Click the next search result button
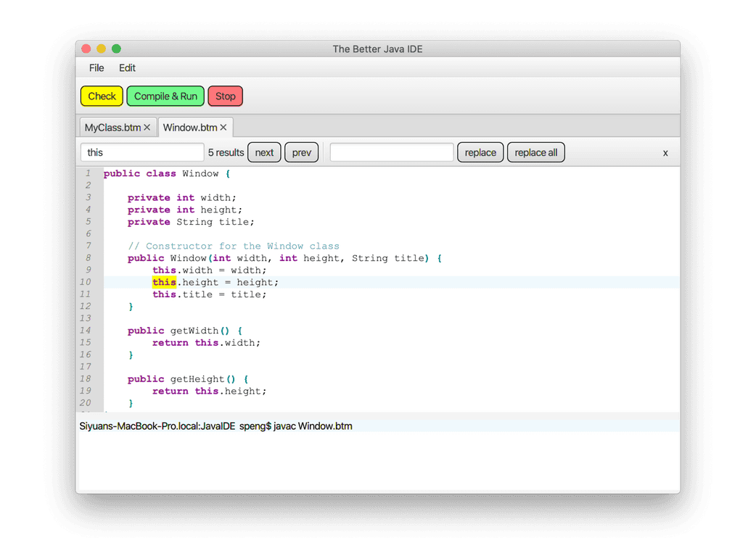This screenshot has height=538, width=756. coord(264,152)
